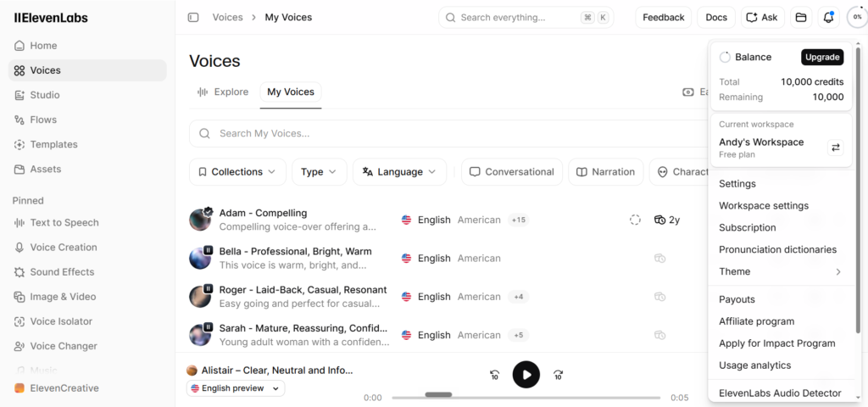
Task: Click the dashed circle in Adam row
Action: pyautogui.click(x=635, y=220)
